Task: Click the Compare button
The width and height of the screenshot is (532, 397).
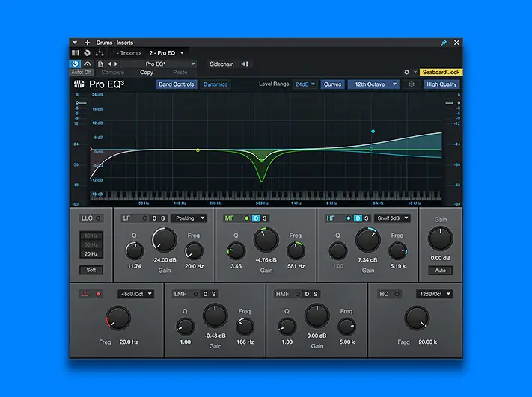Action: click(113, 73)
